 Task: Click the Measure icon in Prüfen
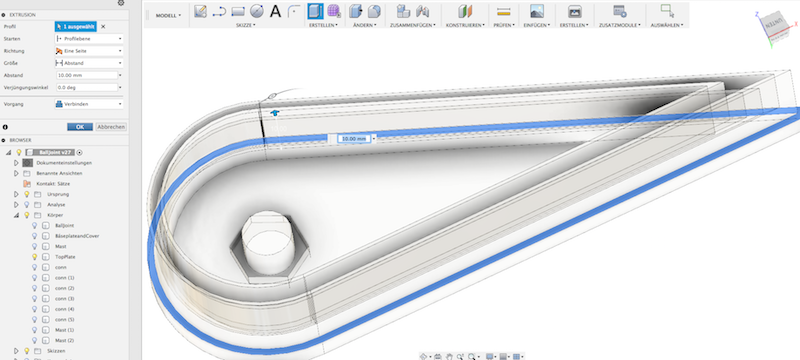504,11
